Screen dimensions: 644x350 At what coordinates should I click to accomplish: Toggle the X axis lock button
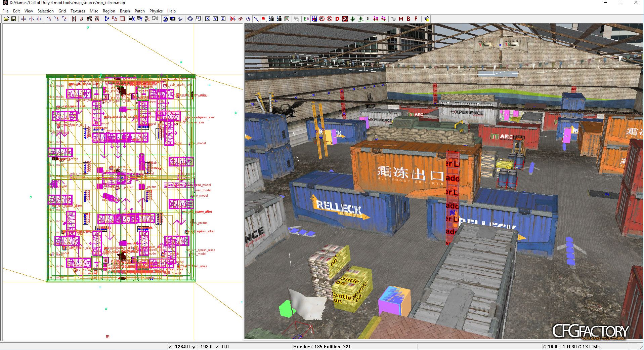[x=208, y=19]
